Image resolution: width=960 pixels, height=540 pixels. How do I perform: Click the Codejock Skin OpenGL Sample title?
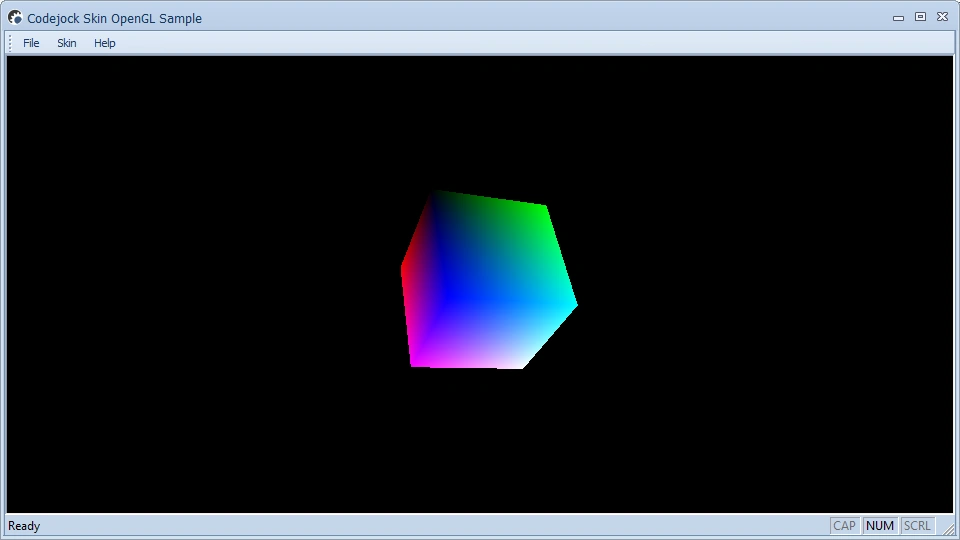[114, 18]
